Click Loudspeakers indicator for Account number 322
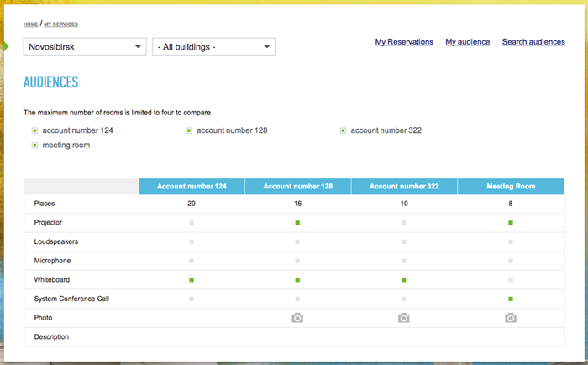Screen dimensions: 588x365 (x=404, y=242)
